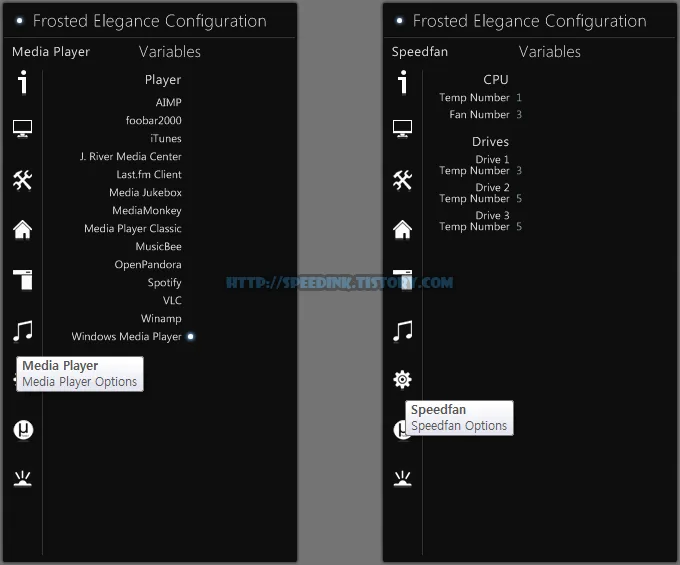Click the CPU Temp Number value 1
This screenshot has width=680, height=565.
point(519,98)
